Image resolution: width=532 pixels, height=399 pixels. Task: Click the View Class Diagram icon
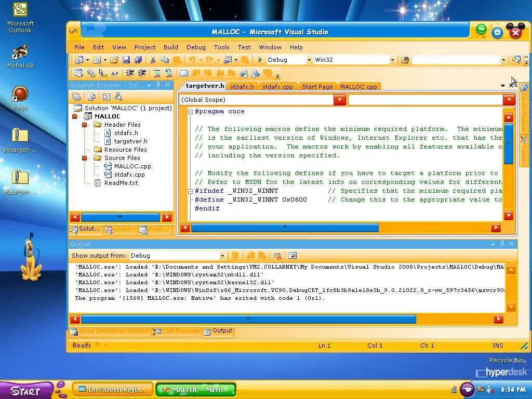click(x=118, y=97)
